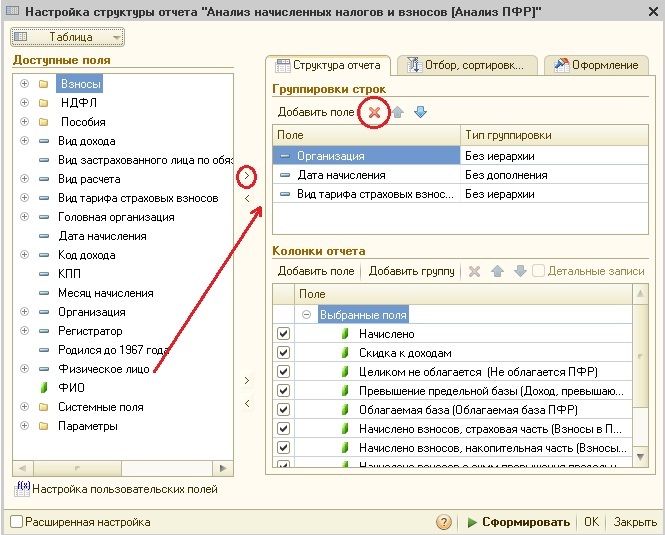Click Добавить группу button
665x535 pixels.
pos(411,271)
